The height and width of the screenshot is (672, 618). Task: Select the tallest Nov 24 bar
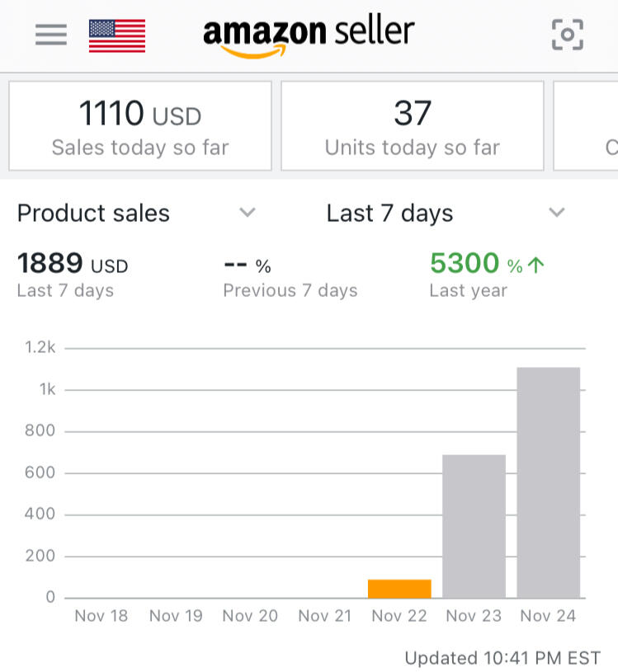(x=548, y=482)
